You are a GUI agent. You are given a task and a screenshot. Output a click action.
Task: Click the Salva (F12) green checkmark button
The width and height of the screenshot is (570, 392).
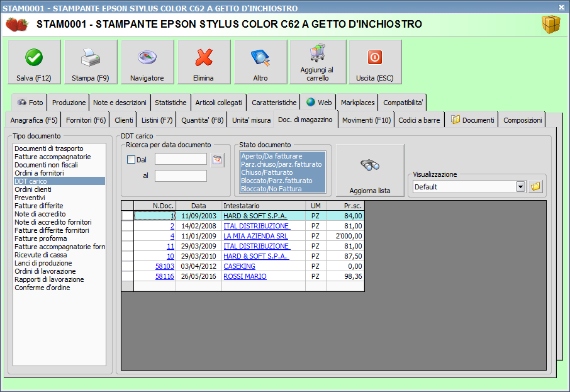click(34, 62)
